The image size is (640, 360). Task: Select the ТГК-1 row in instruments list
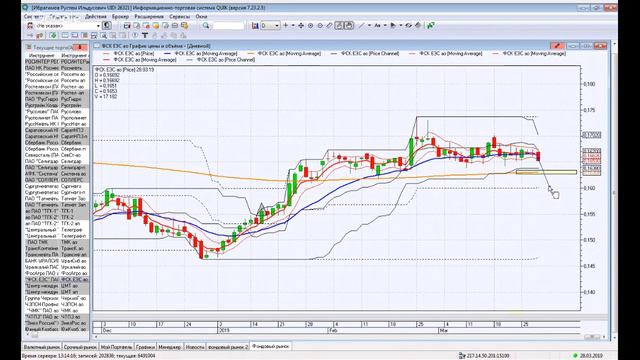(56, 211)
